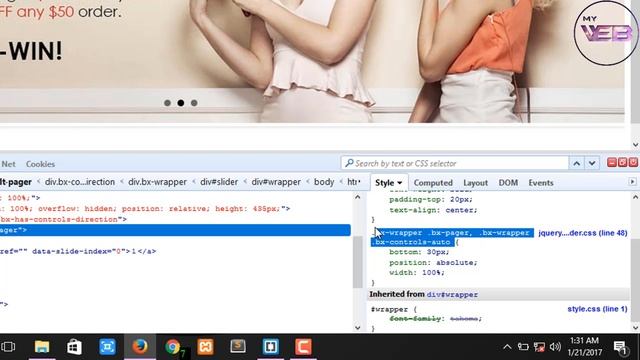
Task: Go to the third slider pager dot
Action: pos(194,103)
